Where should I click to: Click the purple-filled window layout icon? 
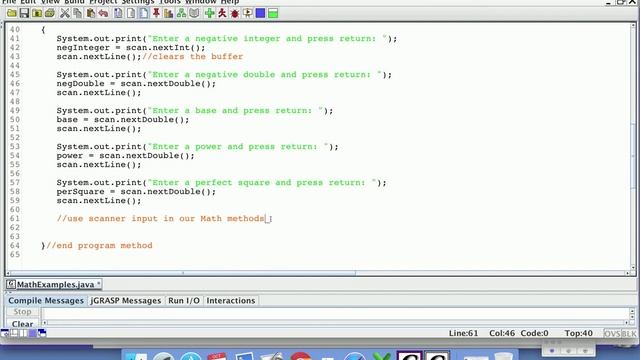pyautogui.click(x=33, y=333)
